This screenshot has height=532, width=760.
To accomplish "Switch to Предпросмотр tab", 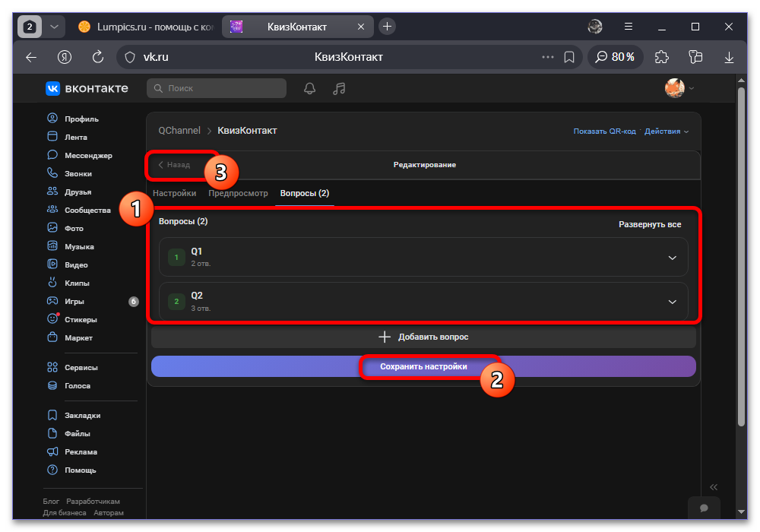I will pyautogui.click(x=238, y=193).
